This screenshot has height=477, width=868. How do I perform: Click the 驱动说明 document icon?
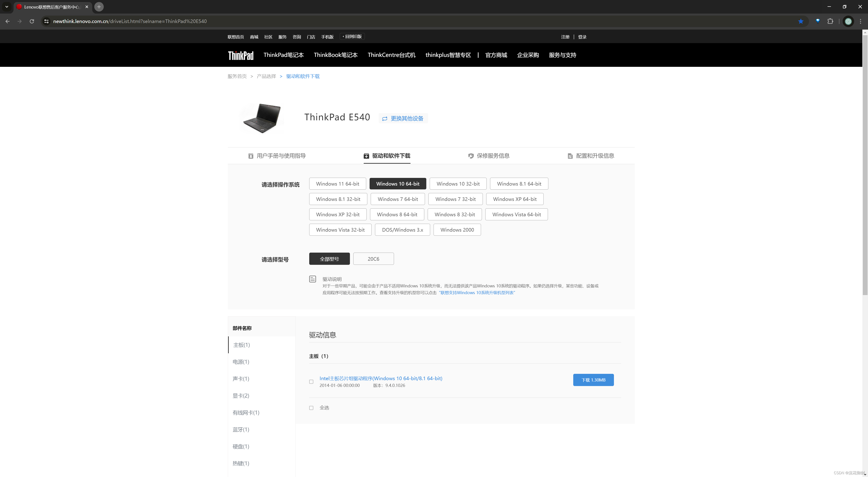[x=312, y=279]
